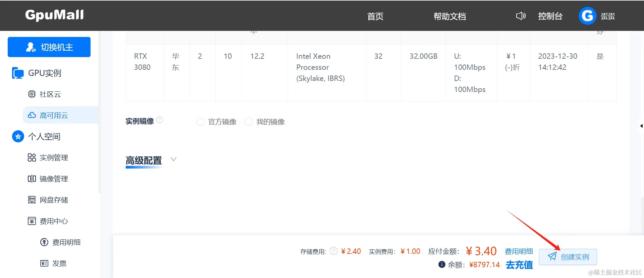
Task: Click the ¥1.00 instance fee value
Action: (410, 251)
